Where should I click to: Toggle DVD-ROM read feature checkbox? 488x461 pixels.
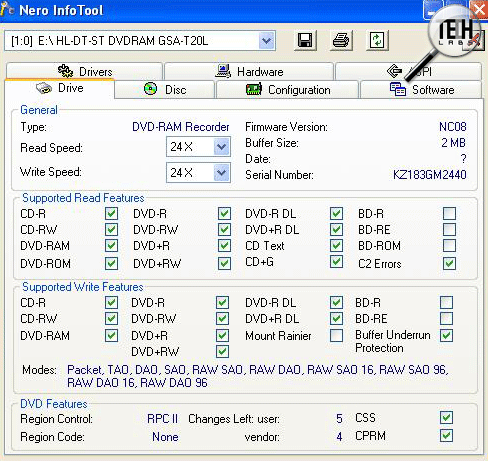pyautogui.click(x=111, y=263)
